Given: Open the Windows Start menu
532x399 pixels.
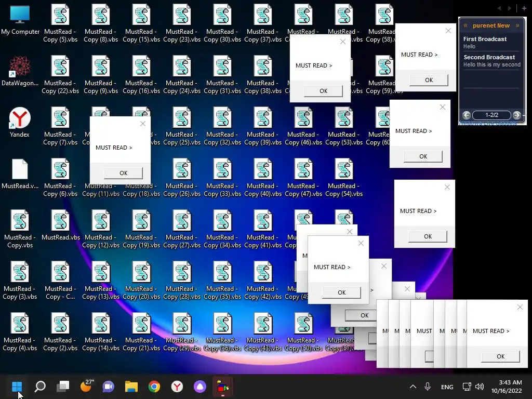Looking at the screenshot, I should click(17, 387).
